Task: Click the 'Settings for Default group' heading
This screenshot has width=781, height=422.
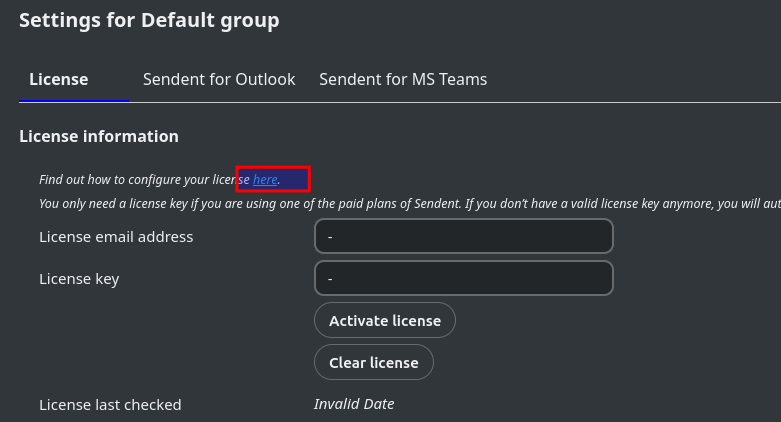Action: pos(149,20)
